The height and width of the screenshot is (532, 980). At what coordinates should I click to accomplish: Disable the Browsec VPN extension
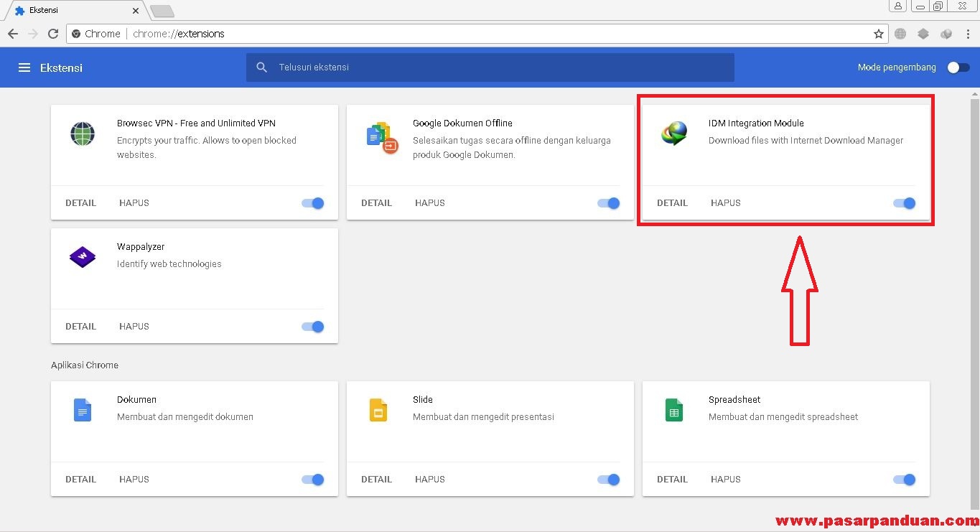313,203
